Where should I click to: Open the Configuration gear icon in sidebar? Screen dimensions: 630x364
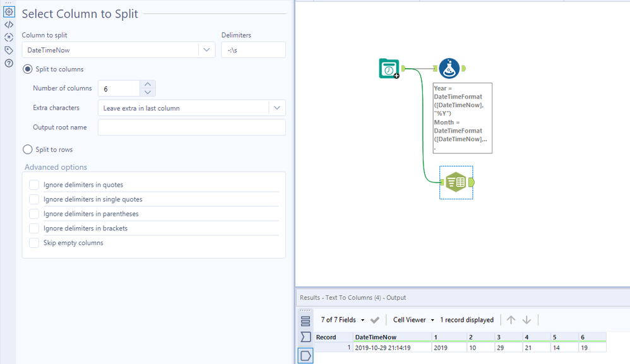(9, 11)
